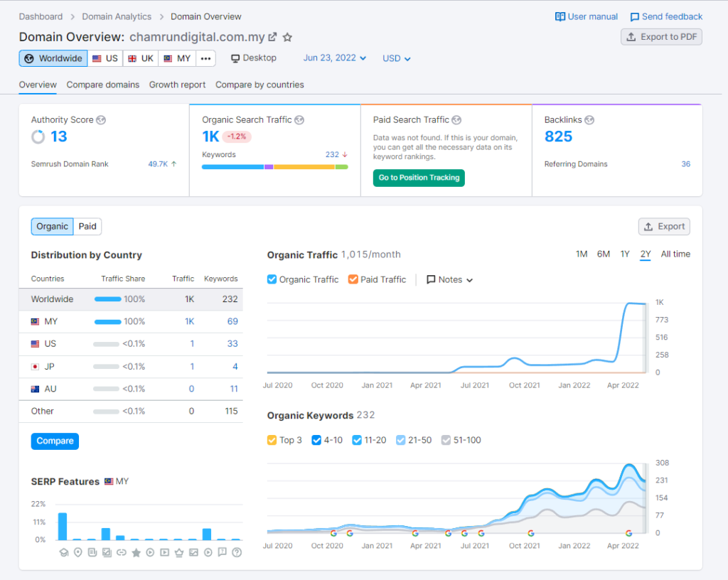Open the Growth report tab
The image size is (728, 580).
177,85
